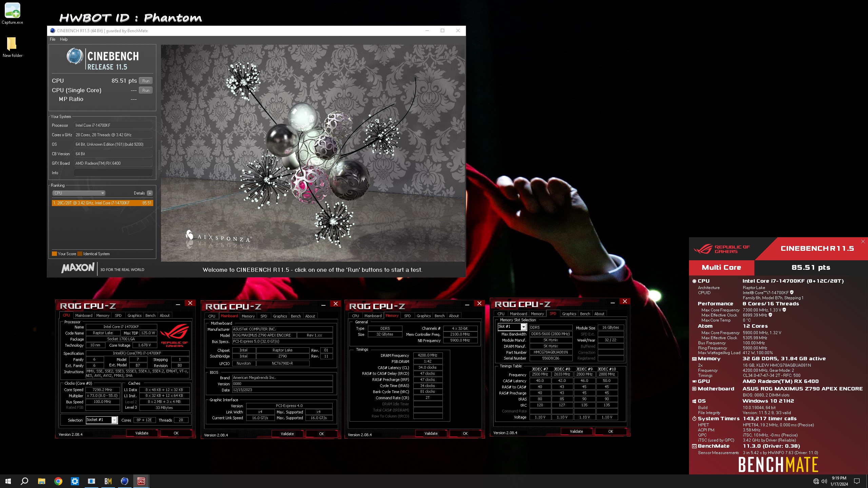
Task: Click DRAM Frequency value 4200.0 MHz
Action: [x=428, y=355]
